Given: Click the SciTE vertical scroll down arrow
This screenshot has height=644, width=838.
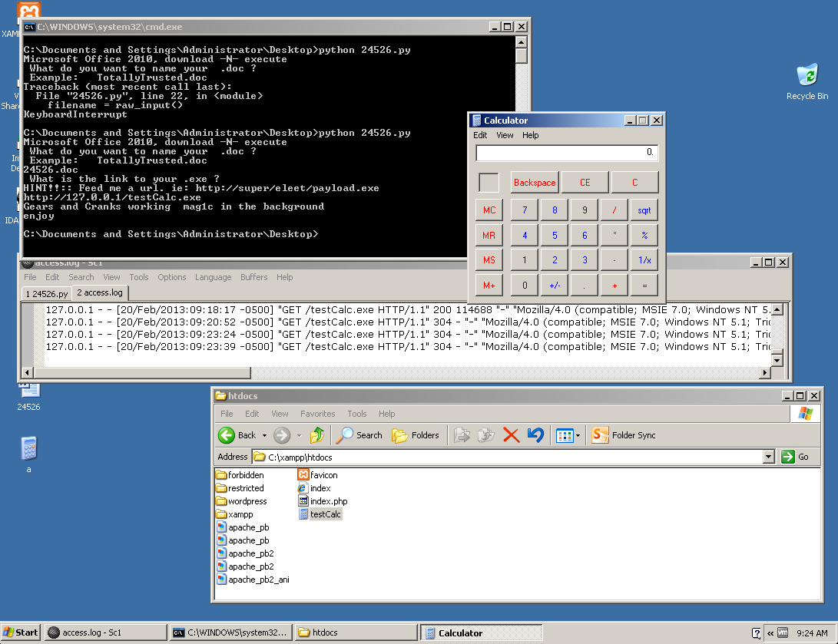Looking at the screenshot, I should point(777,361).
